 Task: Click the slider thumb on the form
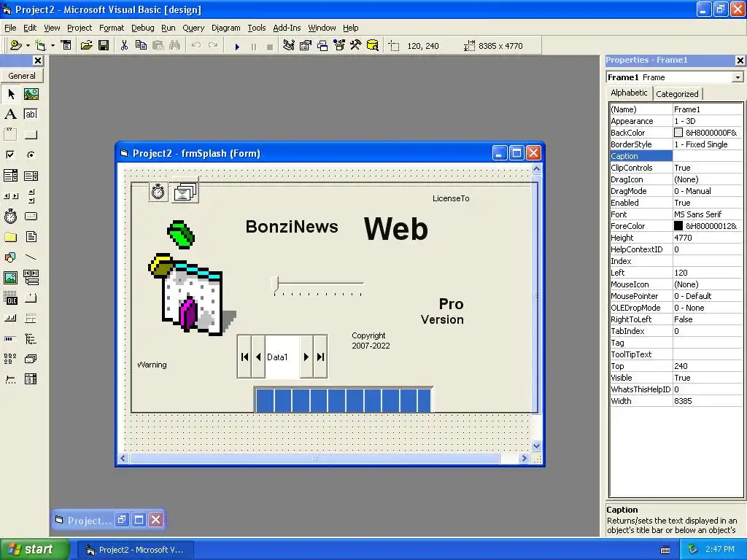tap(275, 284)
